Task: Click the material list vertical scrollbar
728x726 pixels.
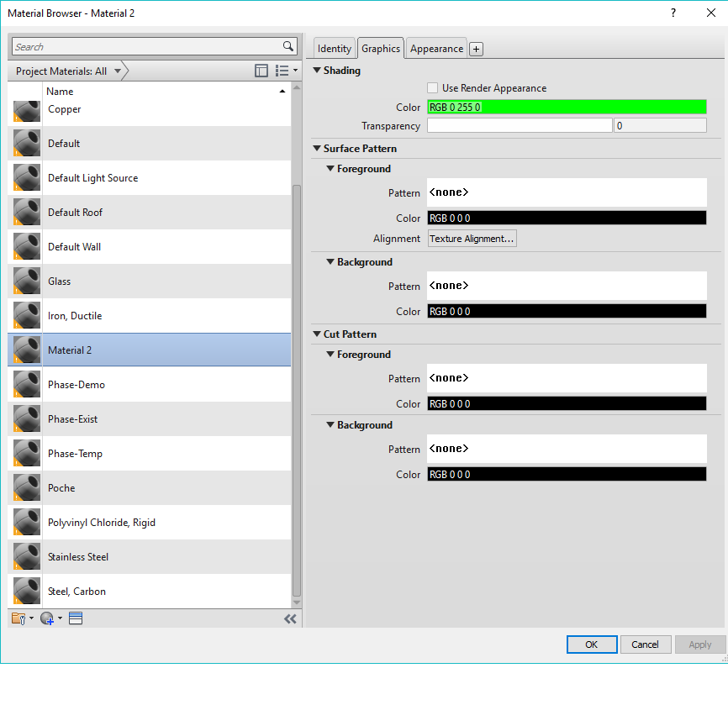Action: pos(297,391)
